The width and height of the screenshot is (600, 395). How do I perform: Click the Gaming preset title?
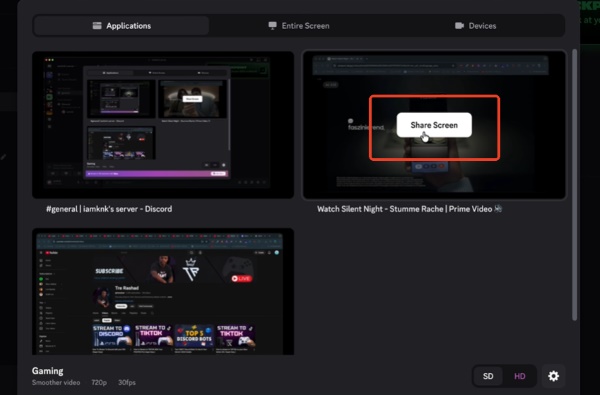pos(47,371)
